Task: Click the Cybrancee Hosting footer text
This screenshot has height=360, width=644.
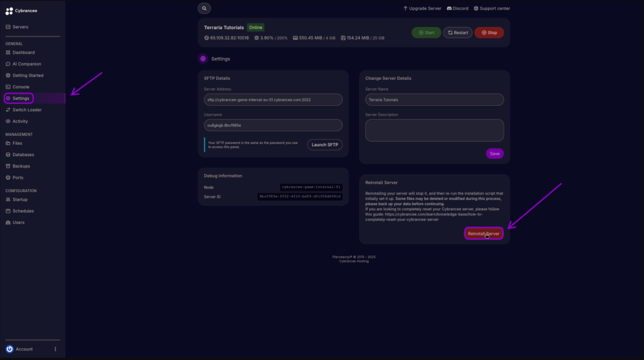Action: [x=354, y=261]
